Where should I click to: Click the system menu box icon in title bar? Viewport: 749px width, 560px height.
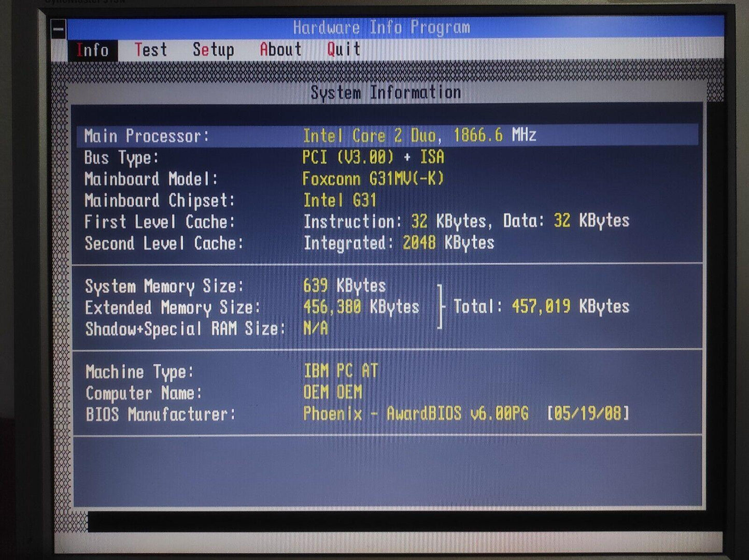click(x=59, y=29)
